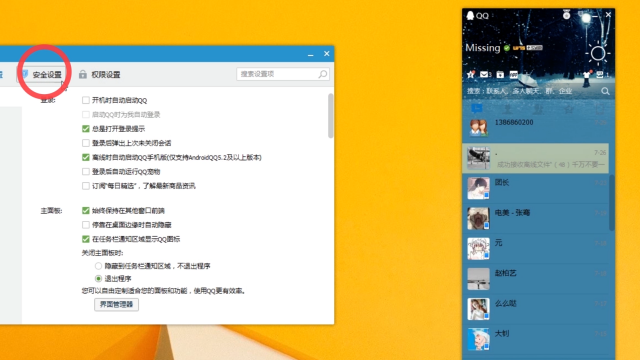The height and width of the screenshot is (360, 640).
Task: Close the settings window
Action: pos(327,53)
